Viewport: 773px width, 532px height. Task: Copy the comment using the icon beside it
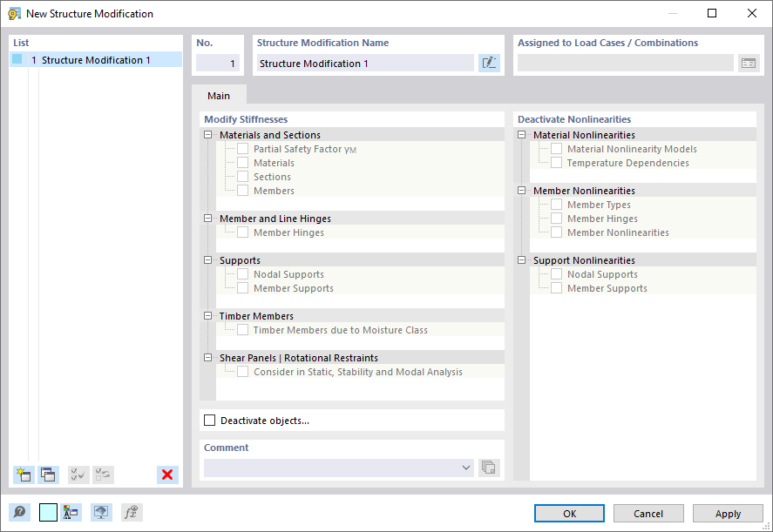[489, 467]
